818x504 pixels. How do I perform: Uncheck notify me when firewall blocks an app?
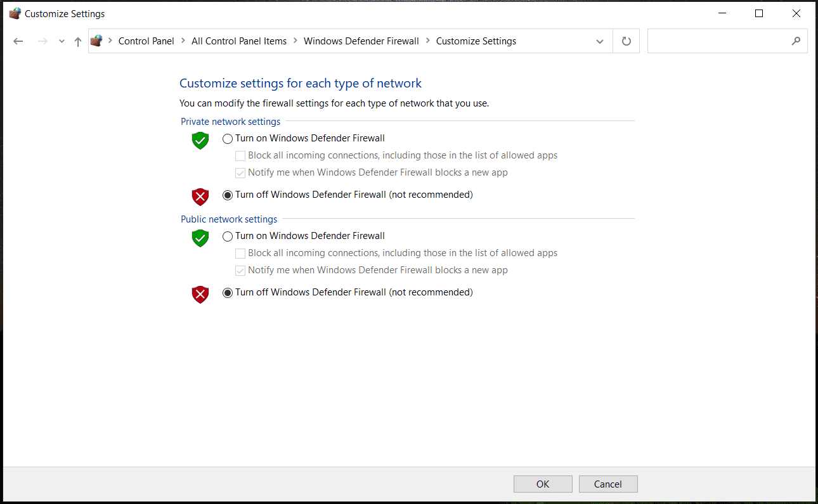(x=240, y=172)
